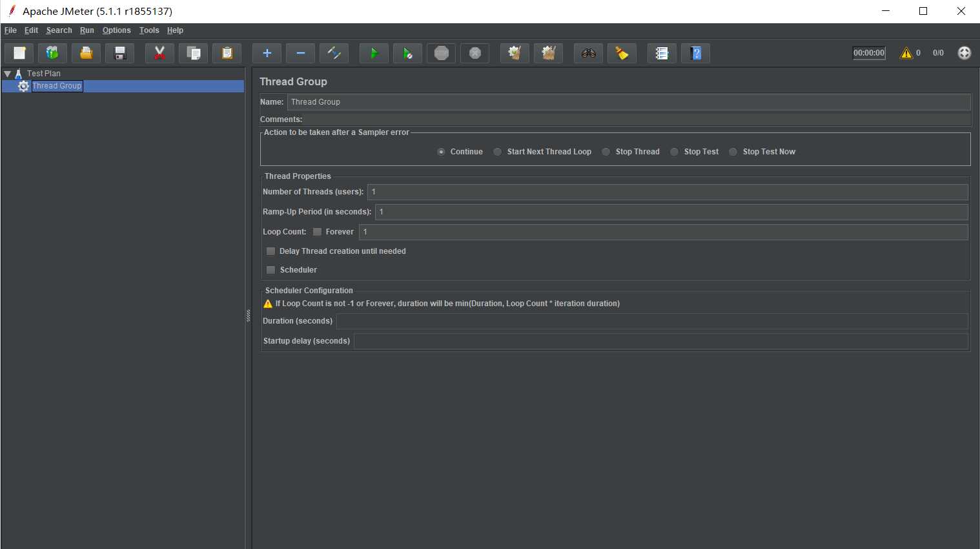
Task: Copy the selected element via toolbar
Action: pyautogui.click(x=194, y=53)
